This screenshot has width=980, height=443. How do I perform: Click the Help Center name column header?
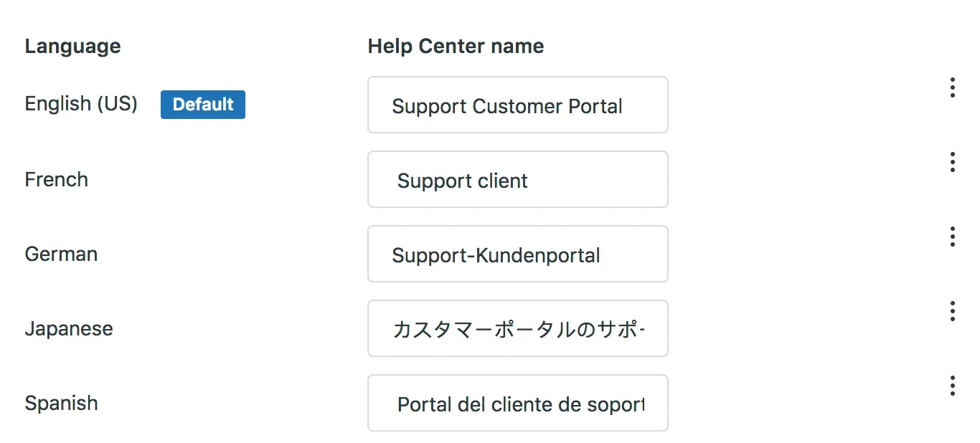(x=456, y=45)
